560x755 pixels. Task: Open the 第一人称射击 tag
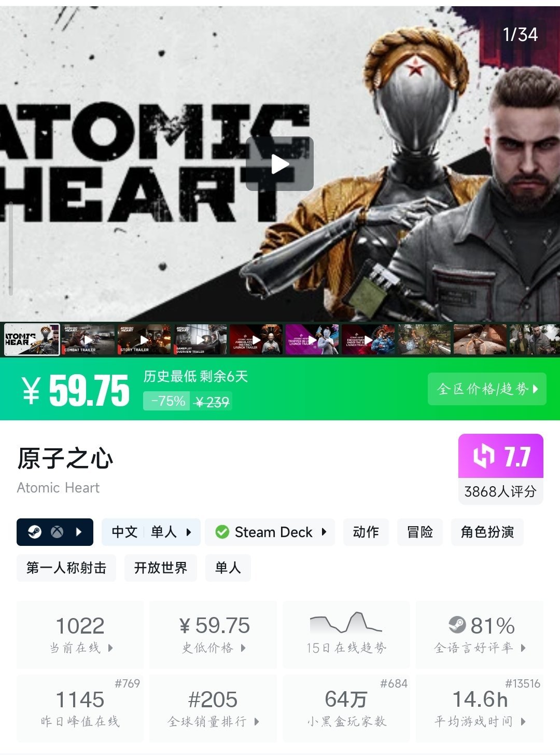[x=66, y=568]
